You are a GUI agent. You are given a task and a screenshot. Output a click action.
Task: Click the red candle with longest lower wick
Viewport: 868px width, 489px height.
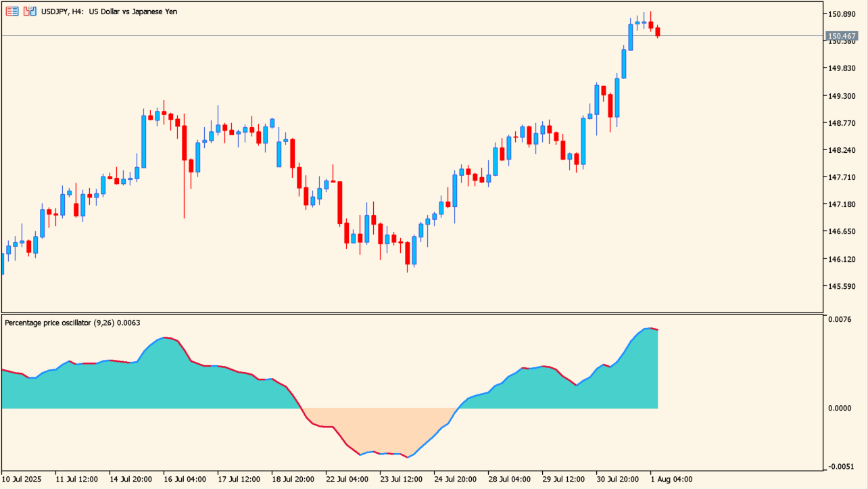[x=184, y=143]
